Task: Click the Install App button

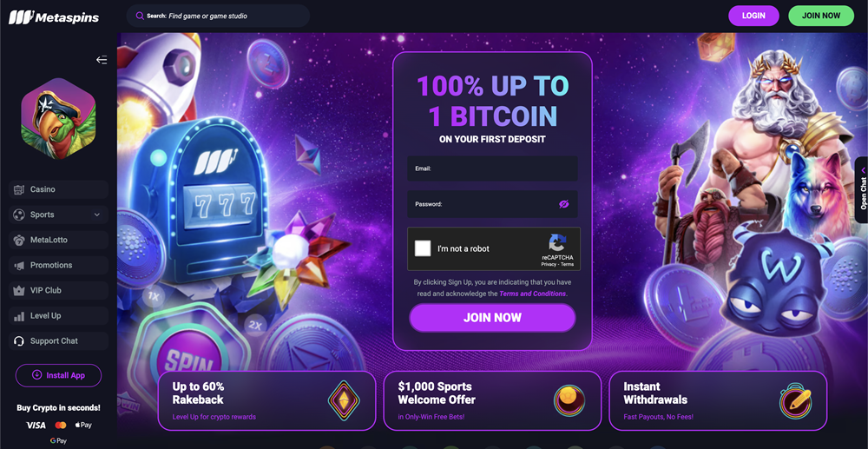Action: pyautogui.click(x=58, y=375)
